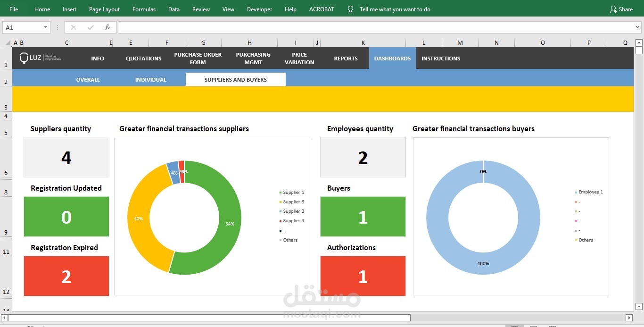Click the select-all corner triangle
The image size is (644, 327).
click(x=7, y=43)
